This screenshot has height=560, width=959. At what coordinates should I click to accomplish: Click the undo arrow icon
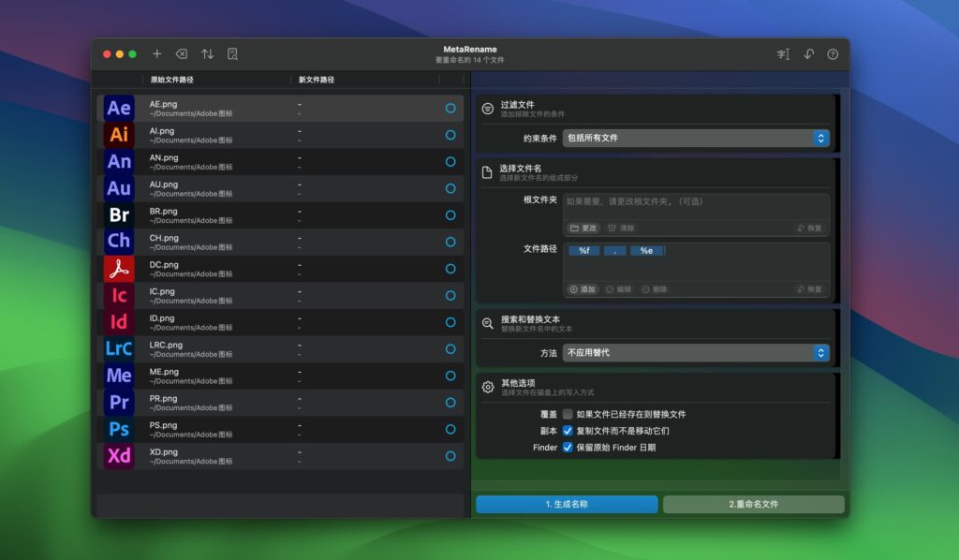click(807, 54)
